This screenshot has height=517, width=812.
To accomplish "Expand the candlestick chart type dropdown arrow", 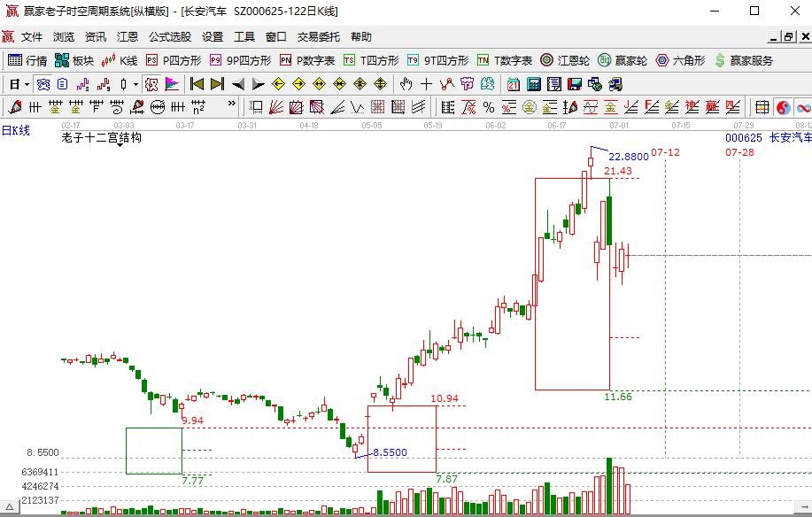I will click(135, 84).
